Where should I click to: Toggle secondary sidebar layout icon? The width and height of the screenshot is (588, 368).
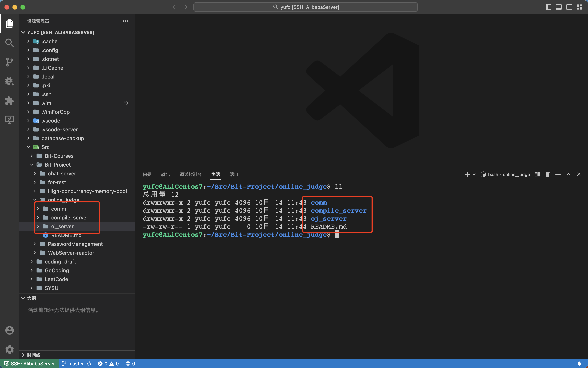point(569,7)
